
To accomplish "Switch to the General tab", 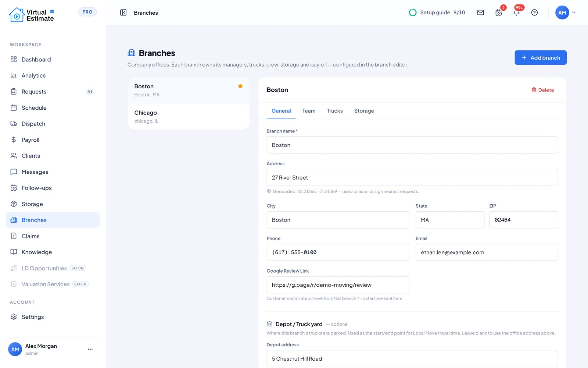I will 281,111.
